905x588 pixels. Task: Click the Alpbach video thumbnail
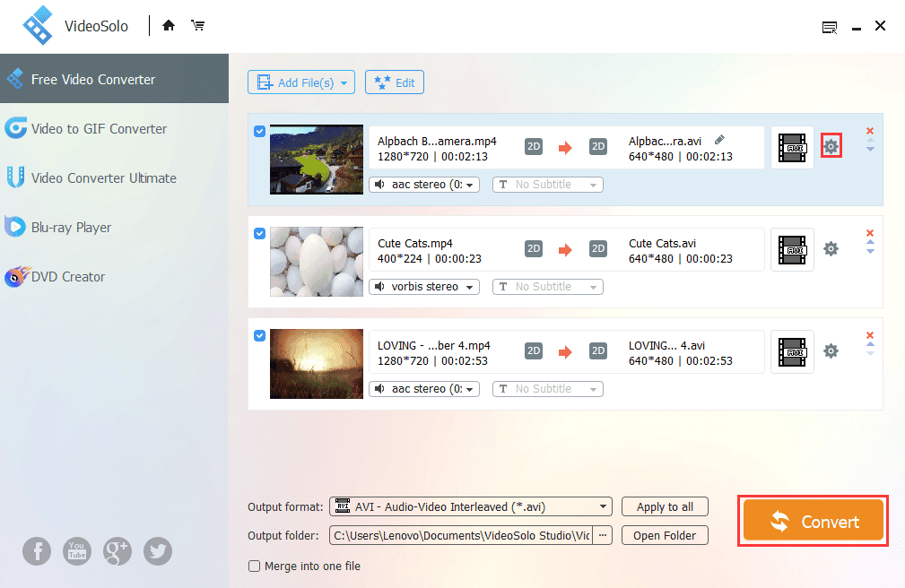317,160
